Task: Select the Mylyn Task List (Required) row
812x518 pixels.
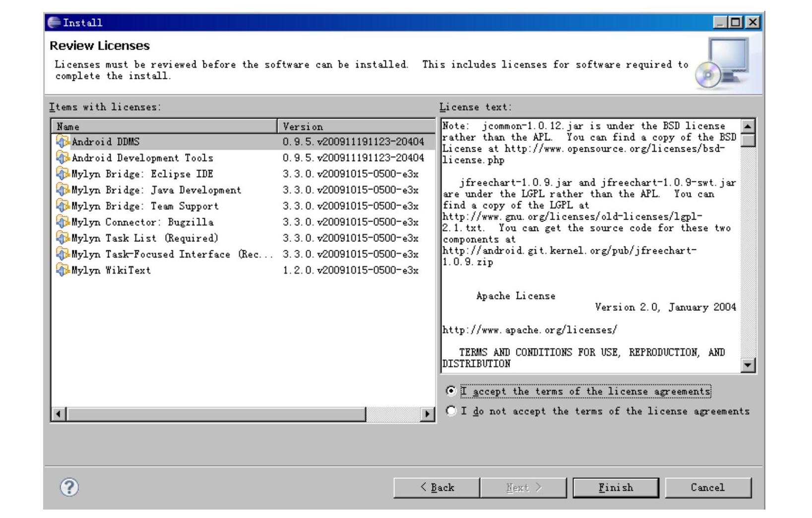Action: point(243,238)
